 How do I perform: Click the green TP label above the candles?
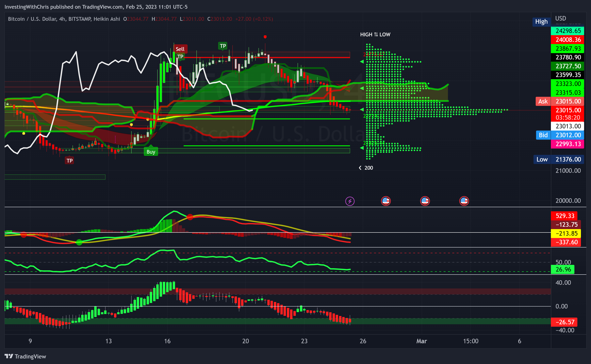click(223, 46)
